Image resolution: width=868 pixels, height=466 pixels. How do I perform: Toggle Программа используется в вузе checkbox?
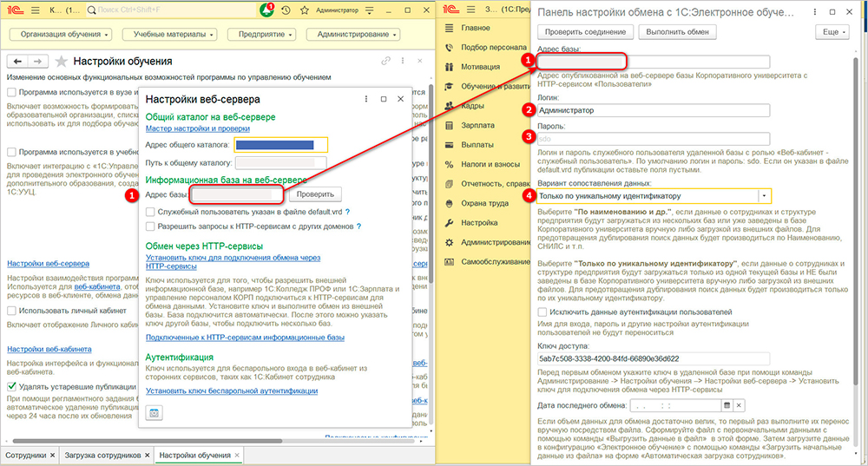[x=11, y=92]
